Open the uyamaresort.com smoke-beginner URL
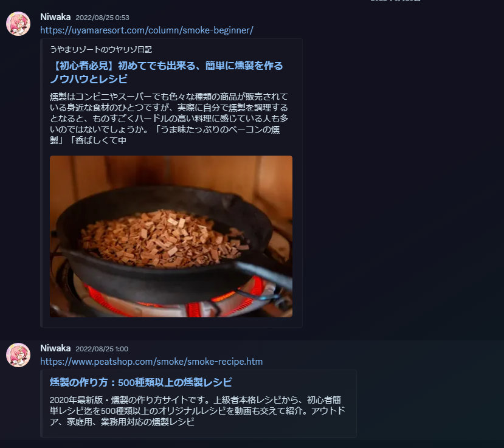Viewport: 504px width, 448px height. (x=147, y=30)
